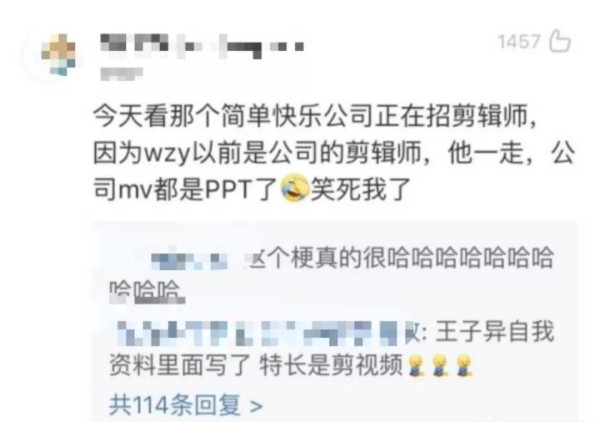This screenshot has width=600, height=422.
Task: Click the first comment line 今天看那个简单快乐公司
Action: point(315,116)
